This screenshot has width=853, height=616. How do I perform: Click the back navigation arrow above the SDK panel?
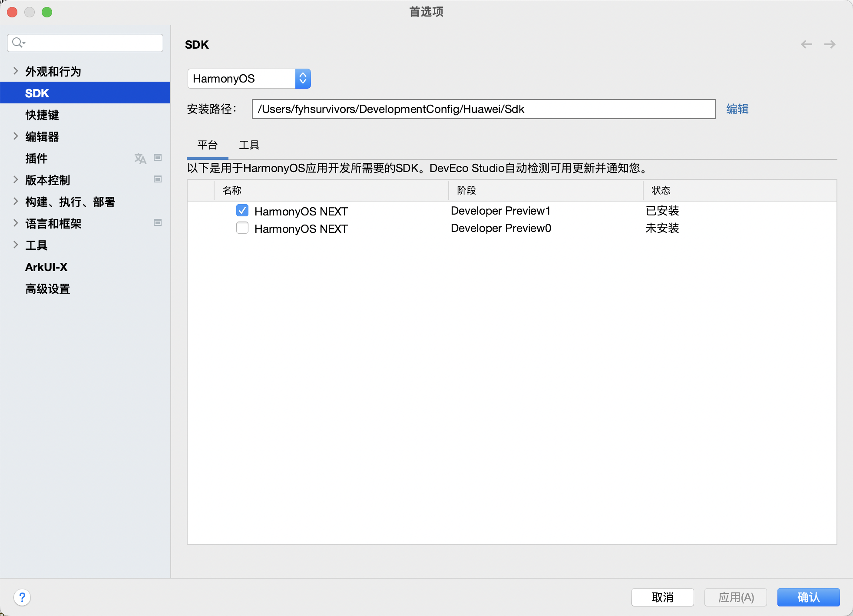pos(807,44)
